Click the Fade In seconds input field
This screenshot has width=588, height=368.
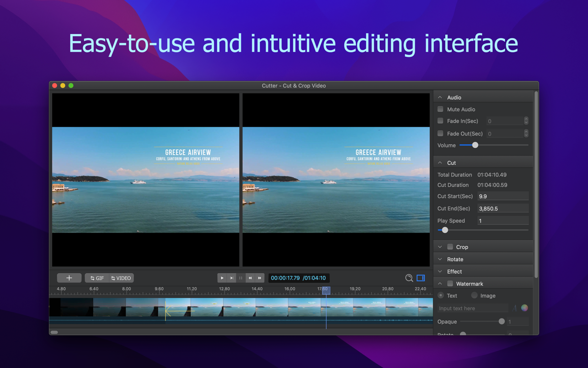click(x=505, y=121)
